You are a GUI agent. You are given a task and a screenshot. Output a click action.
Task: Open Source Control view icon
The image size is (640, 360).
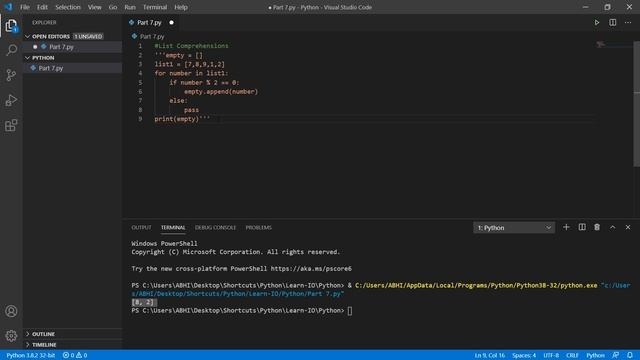click(11, 75)
